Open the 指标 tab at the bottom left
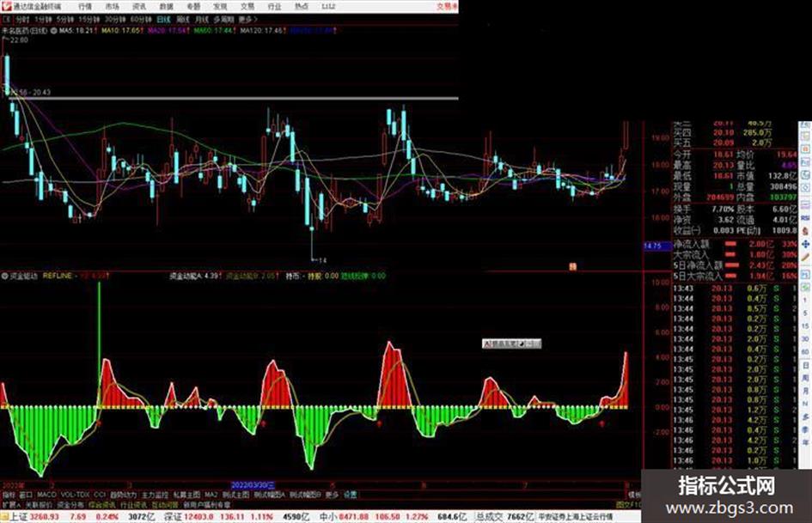 click(9, 495)
